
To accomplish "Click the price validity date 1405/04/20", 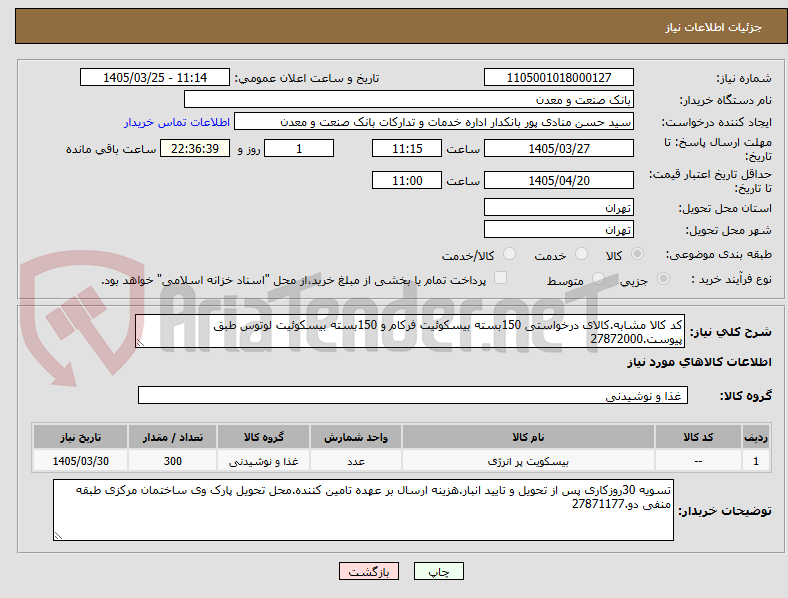I will (559, 180).
